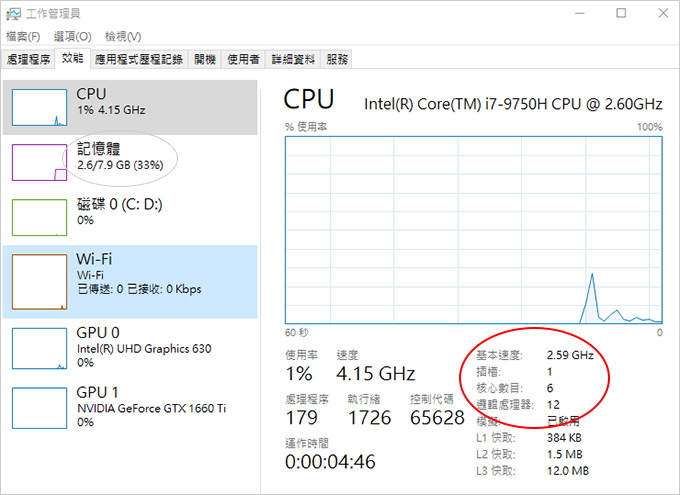Click the 60 秒 time axis label
This screenshot has height=495, width=680.
tap(296, 333)
